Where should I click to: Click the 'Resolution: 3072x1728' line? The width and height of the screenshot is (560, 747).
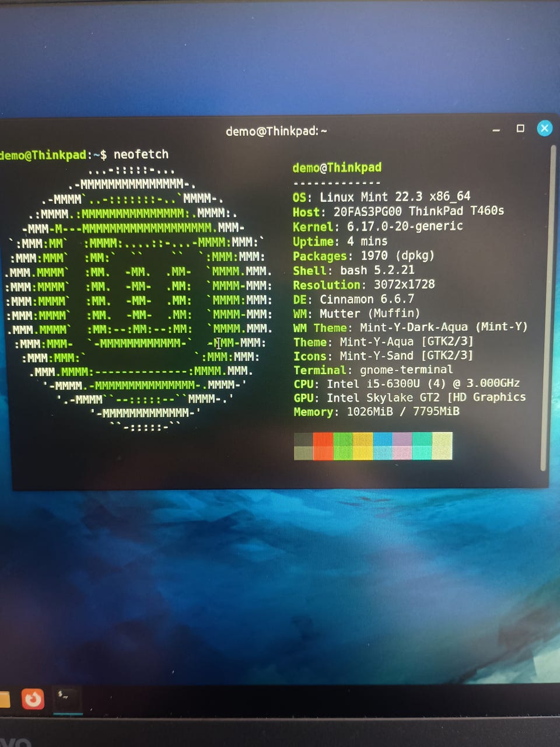pyautogui.click(x=364, y=285)
